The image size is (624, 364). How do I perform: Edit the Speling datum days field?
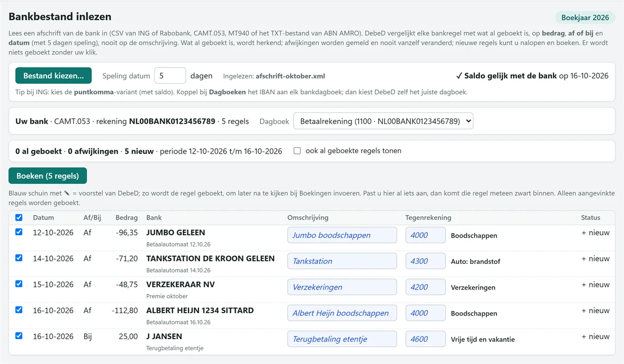coord(170,76)
